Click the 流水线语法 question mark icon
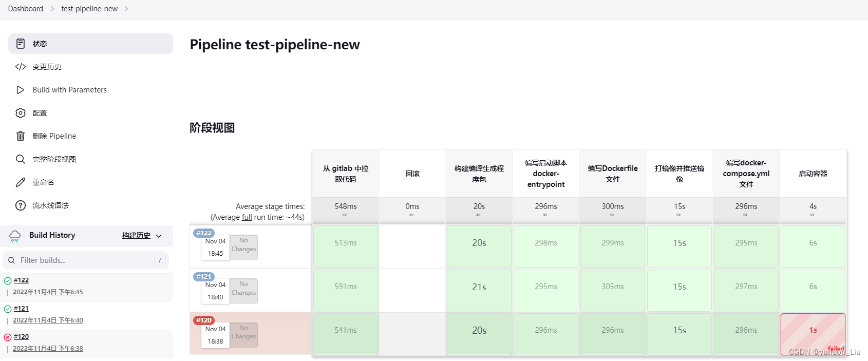868x361 pixels. [21, 205]
